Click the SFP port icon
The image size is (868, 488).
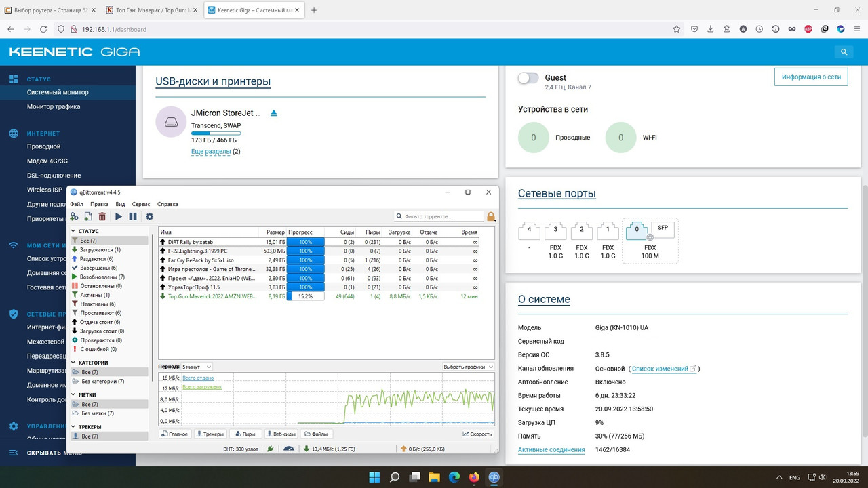coord(663,230)
